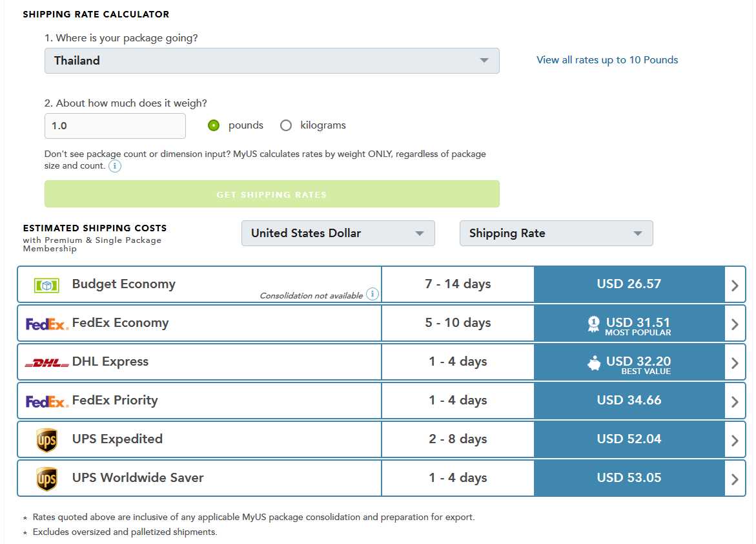Image resolution: width=756 pixels, height=544 pixels.
Task: Click the Best Value piggy bank icon
Action: coord(594,363)
